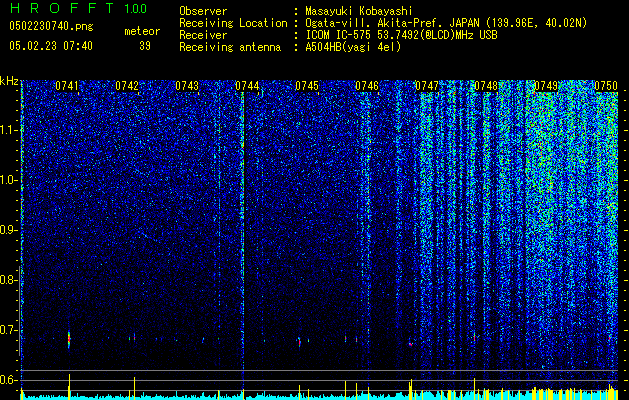Click the 0745 time marker
Image resolution: width=629 pixels, height=400 pixels.
point(307,86)
